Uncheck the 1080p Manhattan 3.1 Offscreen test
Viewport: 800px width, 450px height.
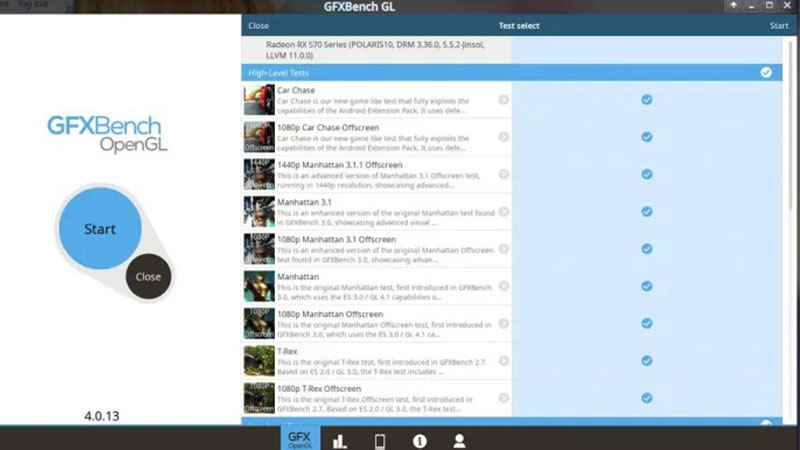(646, 248)
